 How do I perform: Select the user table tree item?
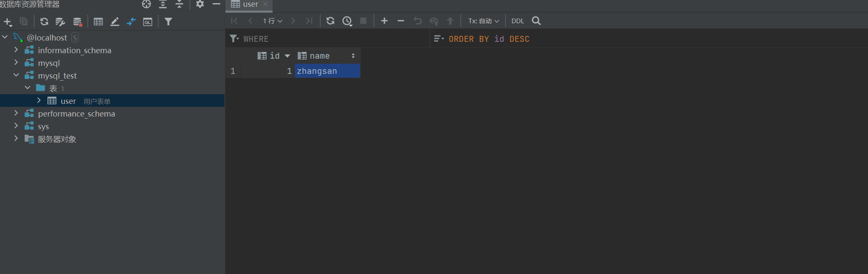click(x=68, y=101)
